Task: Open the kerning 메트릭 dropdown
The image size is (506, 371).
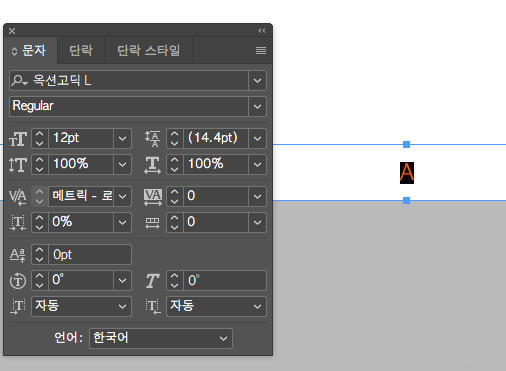Action: click(x=122, y=196)
